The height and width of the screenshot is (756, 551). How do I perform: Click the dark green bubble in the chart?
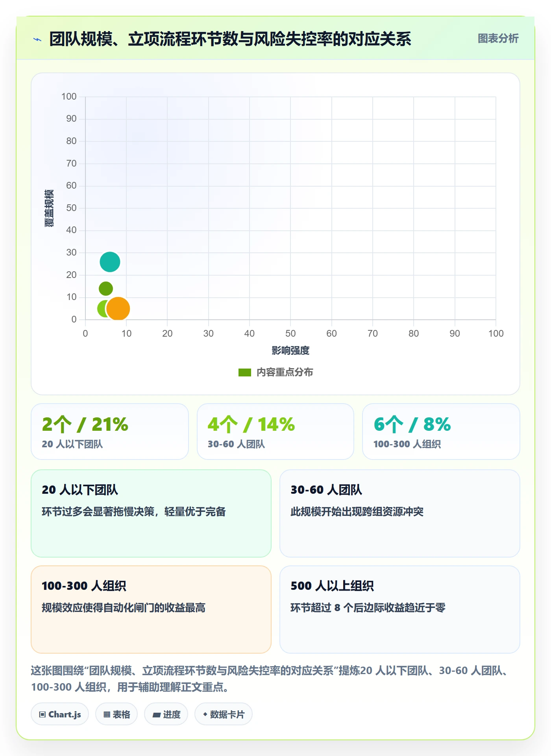coord(106,289)
